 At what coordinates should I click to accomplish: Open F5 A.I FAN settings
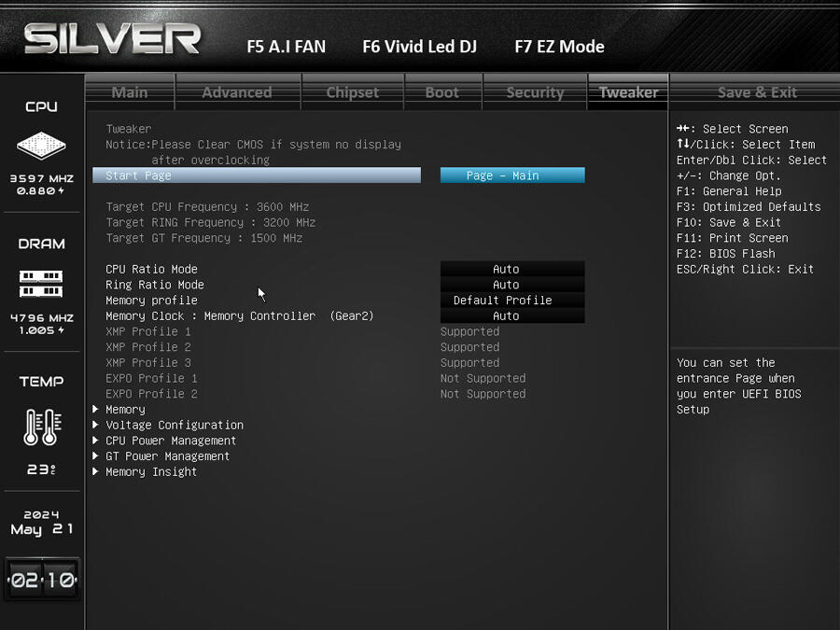point(287,47)
